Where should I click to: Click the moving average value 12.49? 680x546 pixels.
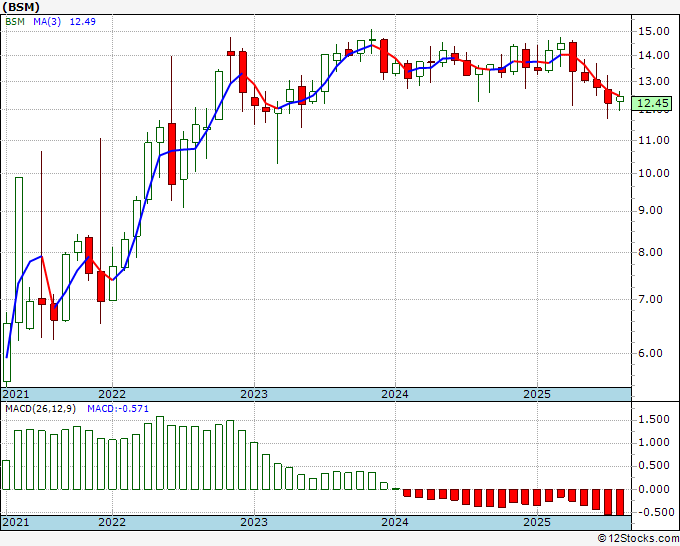(82, 21)
